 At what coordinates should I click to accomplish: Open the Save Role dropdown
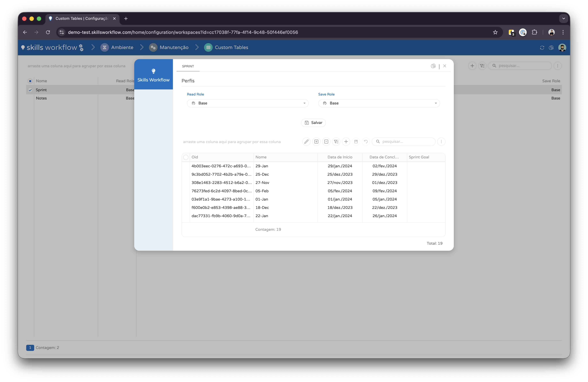click(379, 103)
